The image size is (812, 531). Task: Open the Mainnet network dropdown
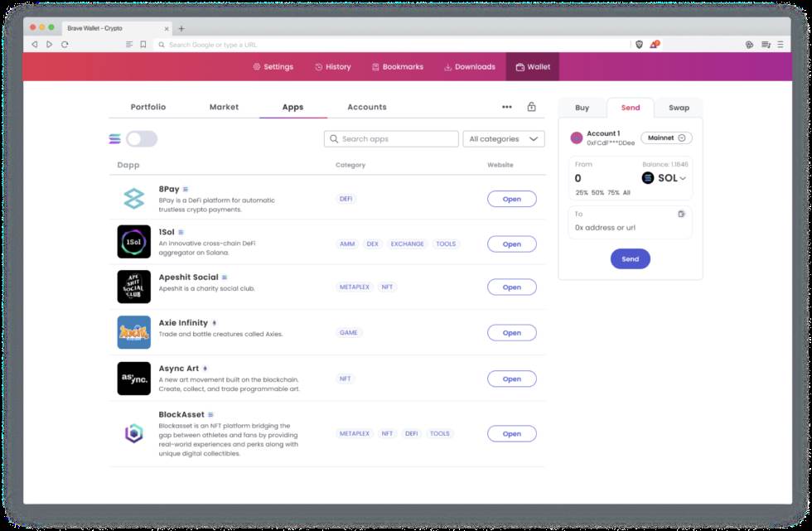665,137
